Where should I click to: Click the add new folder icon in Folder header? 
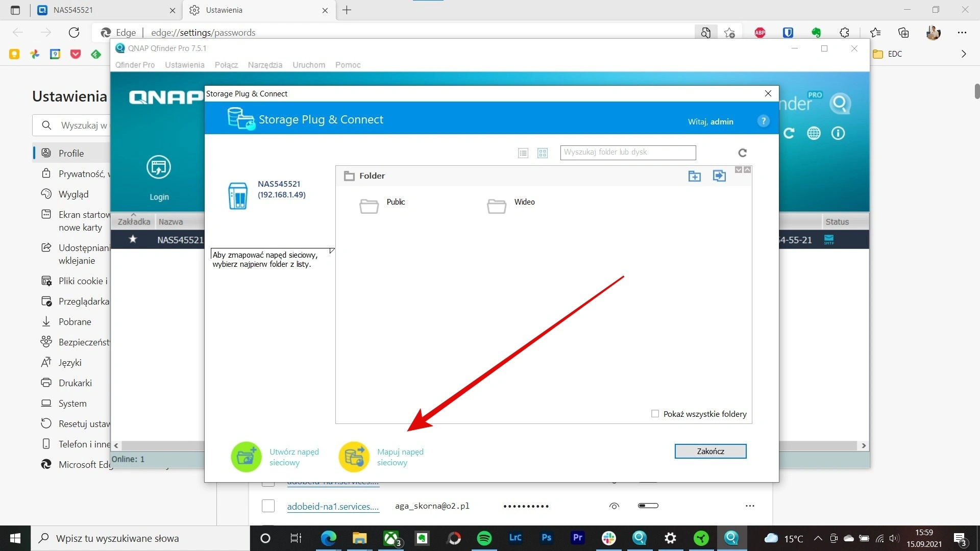click(x=695, y=176)
